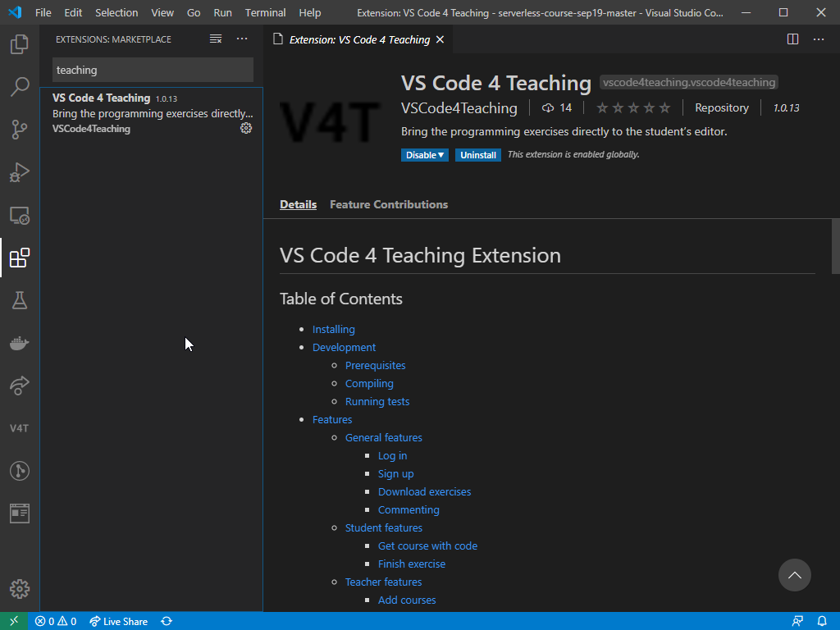Open editor more actions ellipsis
Screen dimensions: 840x630
pos(819,39)
